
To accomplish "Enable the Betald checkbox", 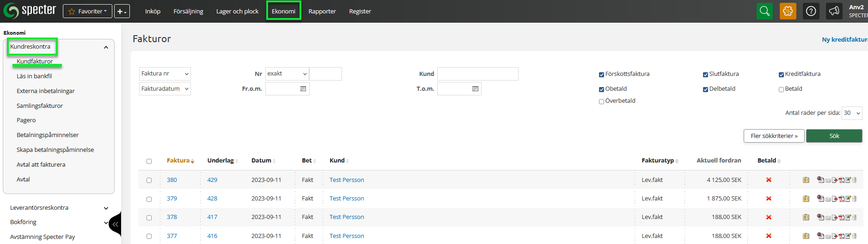I will [781, 89].
